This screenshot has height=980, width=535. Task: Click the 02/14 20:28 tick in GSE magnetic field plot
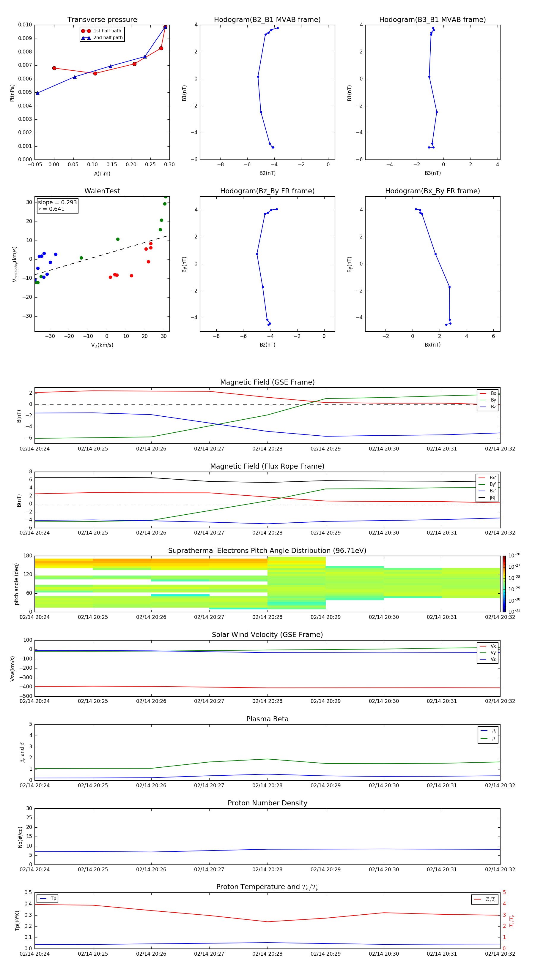pyautogui.click(x=267, y=448)
